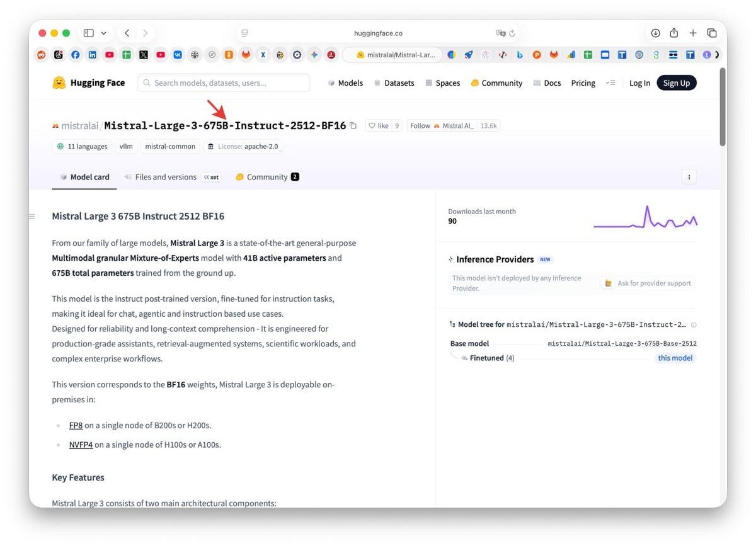The width and height of the screenshot is (756, 546).
Task: Open the Threads pinned tab
Action: point(59,55)
